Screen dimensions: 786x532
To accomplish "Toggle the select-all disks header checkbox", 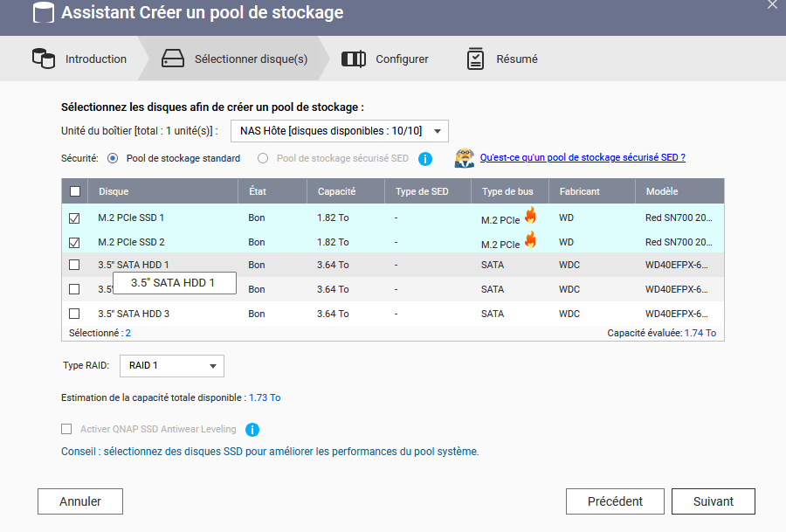I will [75, 191].
